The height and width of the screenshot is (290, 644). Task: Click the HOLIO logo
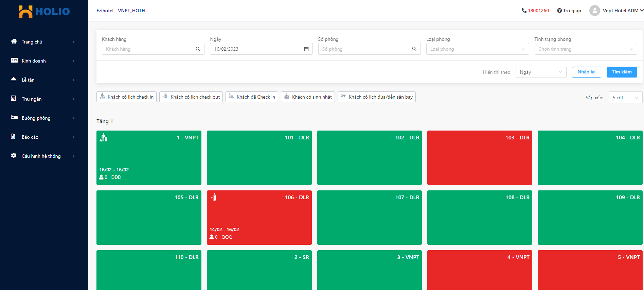click(44, 12)
